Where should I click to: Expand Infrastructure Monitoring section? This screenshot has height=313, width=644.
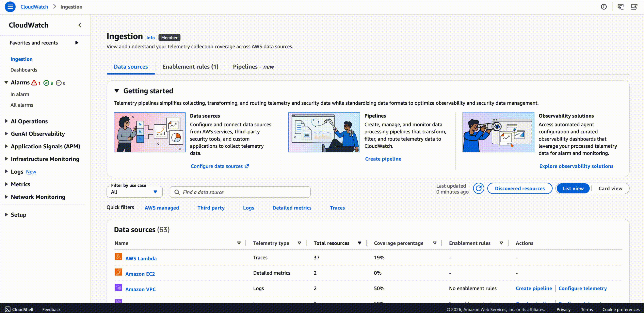[6, 159]
